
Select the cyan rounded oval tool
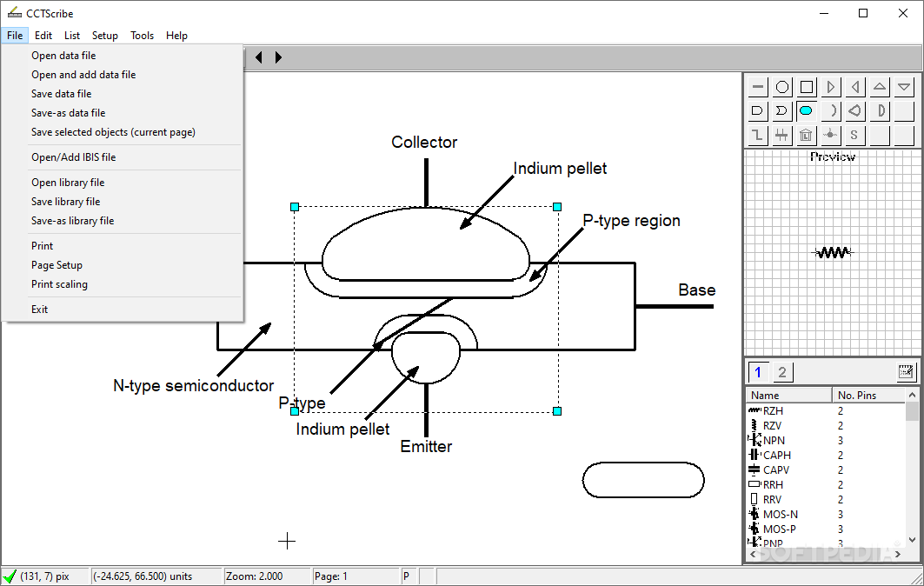tap(806, 110)
